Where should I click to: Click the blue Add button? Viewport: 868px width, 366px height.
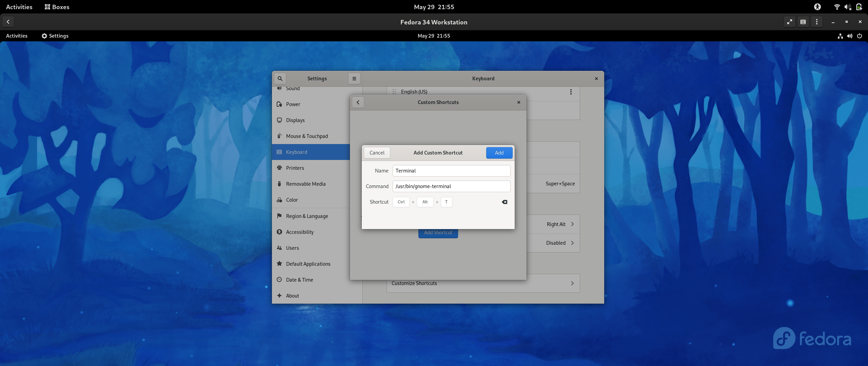(499, 153)
